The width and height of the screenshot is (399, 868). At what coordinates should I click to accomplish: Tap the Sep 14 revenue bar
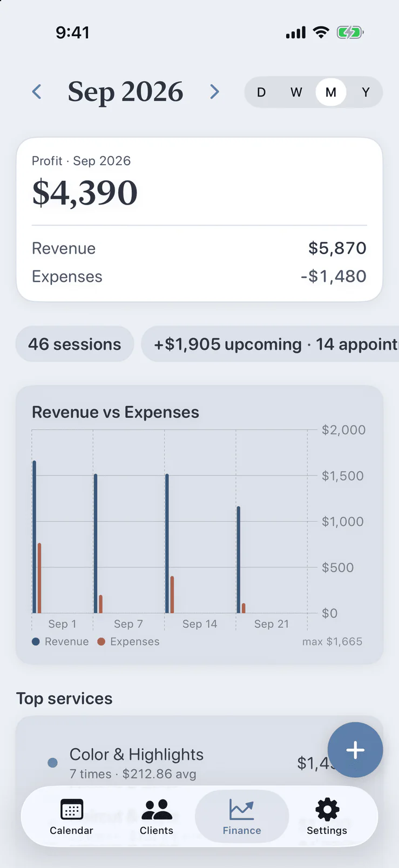tap(167, 544)
